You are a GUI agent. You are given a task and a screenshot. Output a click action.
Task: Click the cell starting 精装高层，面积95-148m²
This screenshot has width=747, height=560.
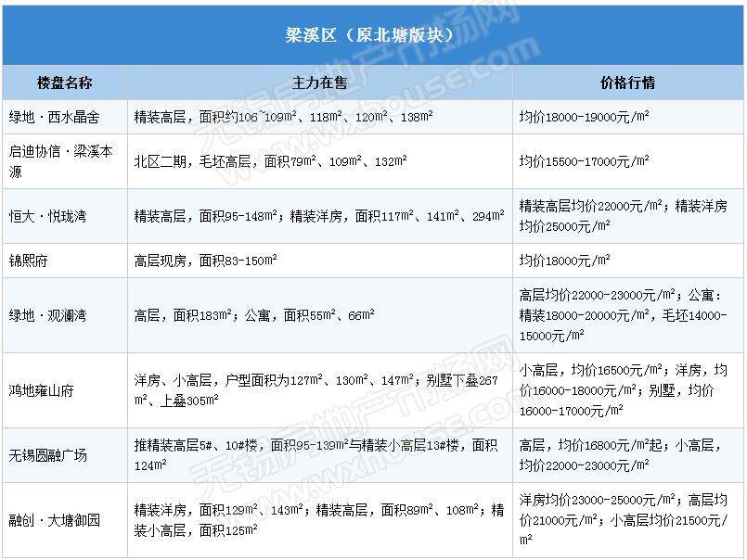(x=319, y=216)
